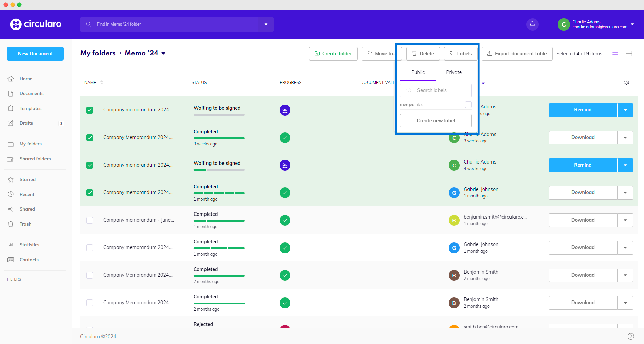Viewport: 644px width, 344px height.
Task: Open table column settings gear
Action: (x=627, y=82)
